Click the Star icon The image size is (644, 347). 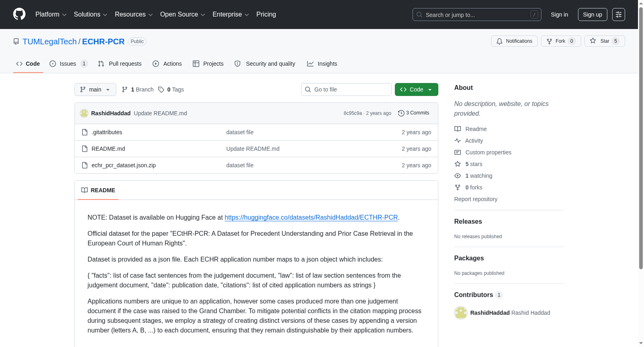click(593, 41)
